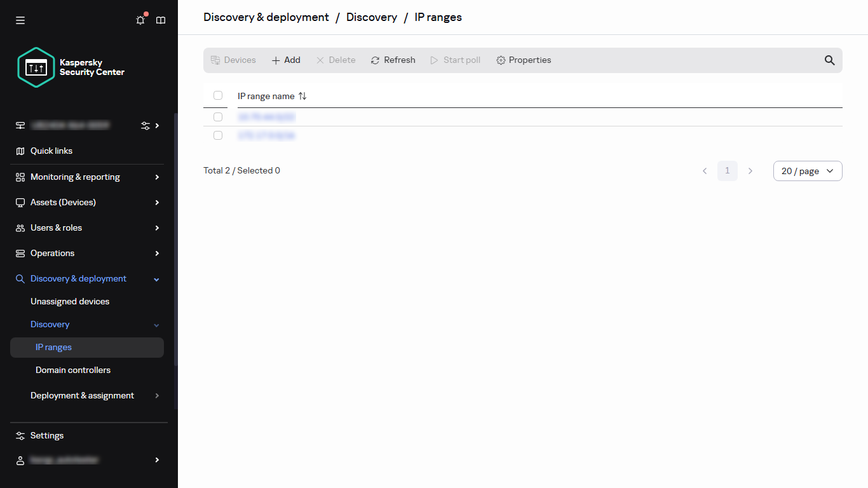
Task: Open the help book icon
Action: pyautogui.click(x=161, y=20)
